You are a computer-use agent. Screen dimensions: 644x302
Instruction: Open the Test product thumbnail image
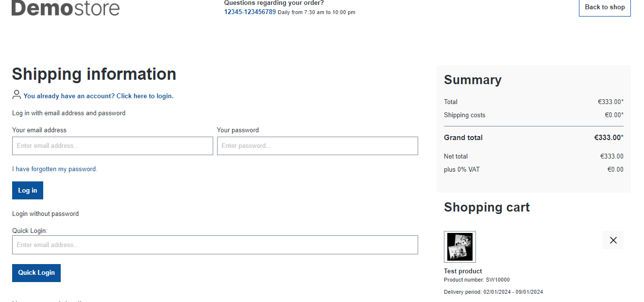(x=460, y=247)
